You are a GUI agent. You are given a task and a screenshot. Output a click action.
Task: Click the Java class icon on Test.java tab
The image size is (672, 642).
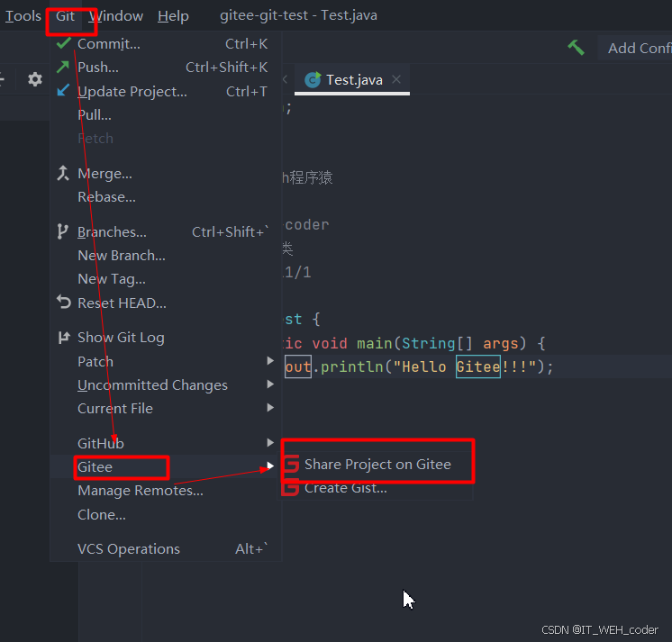click(313, 79)
